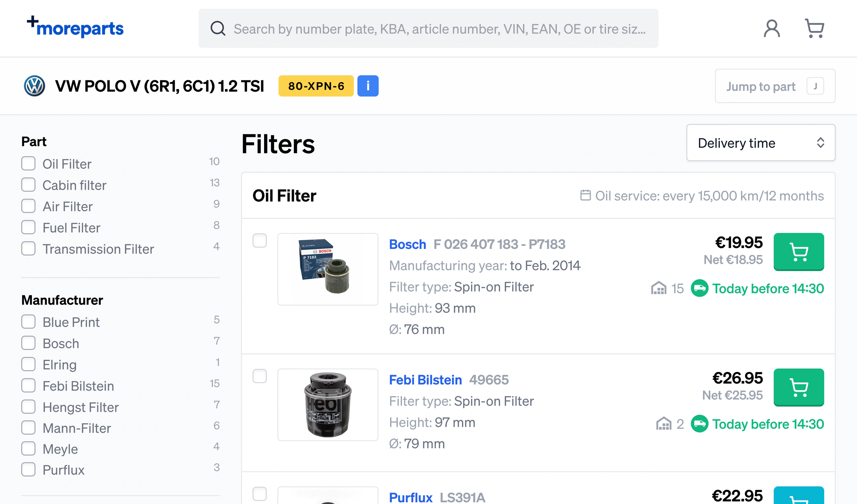The image size is (857, 504).
Task: Add Febi Bilstein 49665 to cart
Action: pyautogui.click(x=798, y=387)
